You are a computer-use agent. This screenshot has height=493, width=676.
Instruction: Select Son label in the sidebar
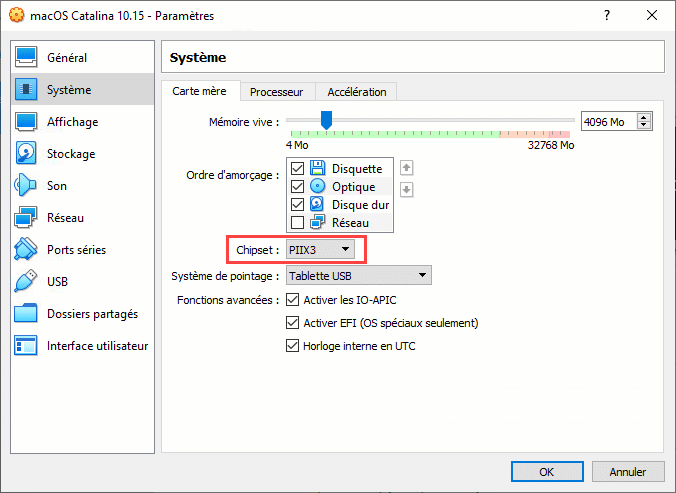57,186
